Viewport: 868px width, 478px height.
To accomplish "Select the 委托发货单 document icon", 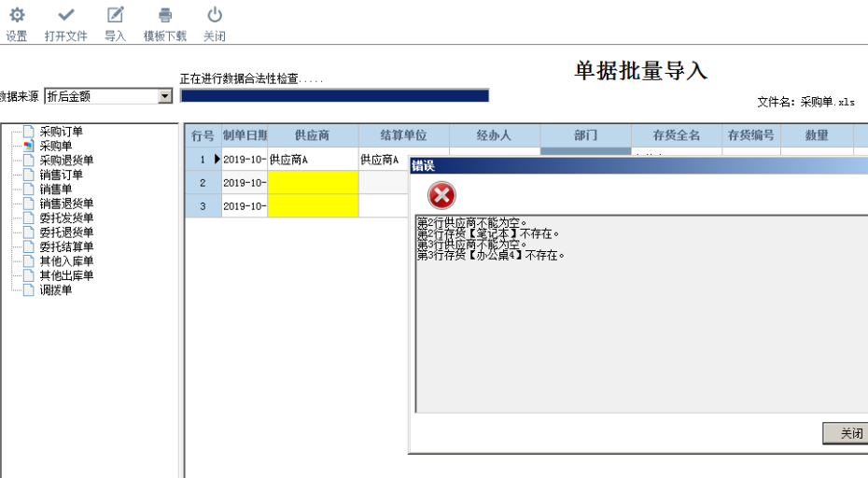I will [29, 218].
